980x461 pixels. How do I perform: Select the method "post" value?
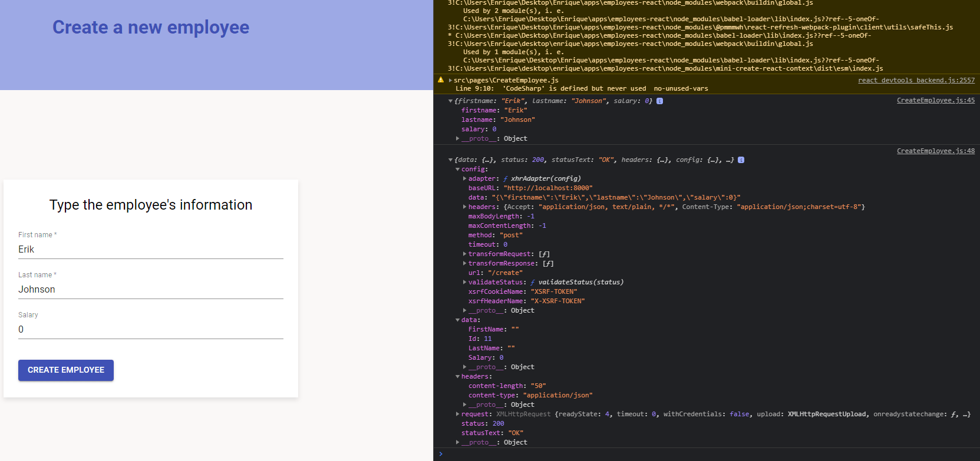point(511,236)
